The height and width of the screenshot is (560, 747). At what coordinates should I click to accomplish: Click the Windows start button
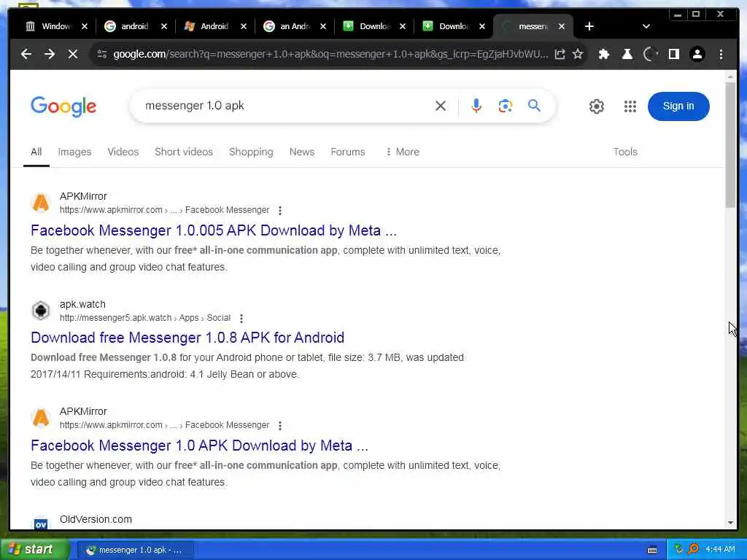tap(34, 549)
